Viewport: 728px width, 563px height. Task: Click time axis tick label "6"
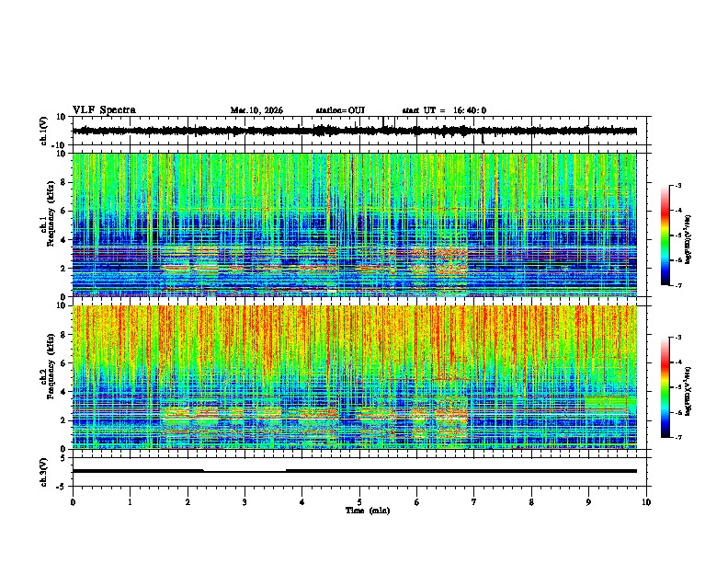tap(417, 502)
